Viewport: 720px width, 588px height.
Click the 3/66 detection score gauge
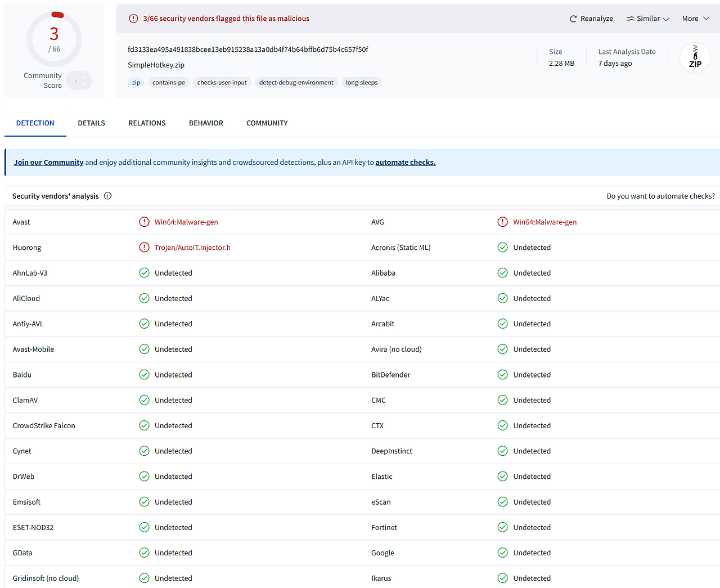tap(54, 39)
